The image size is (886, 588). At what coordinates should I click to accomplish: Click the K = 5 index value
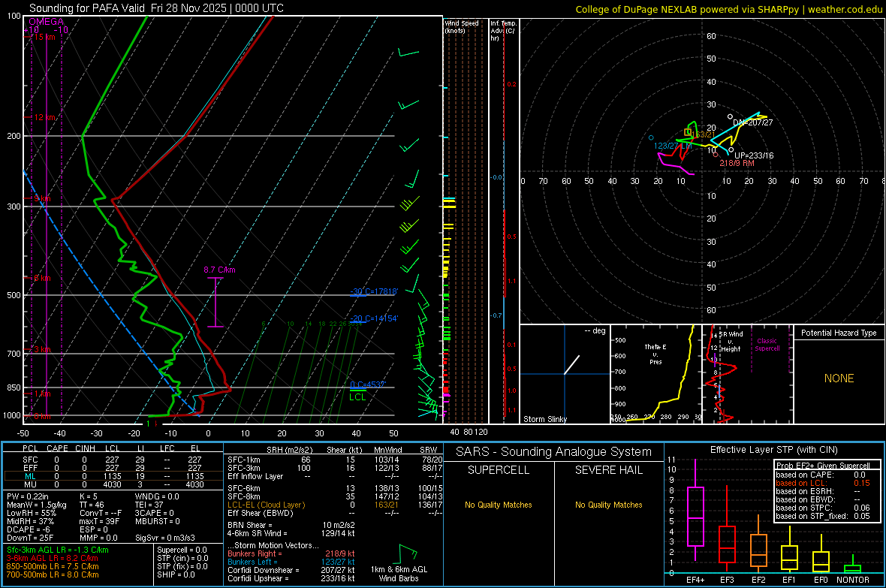click(x=88, y=496)
